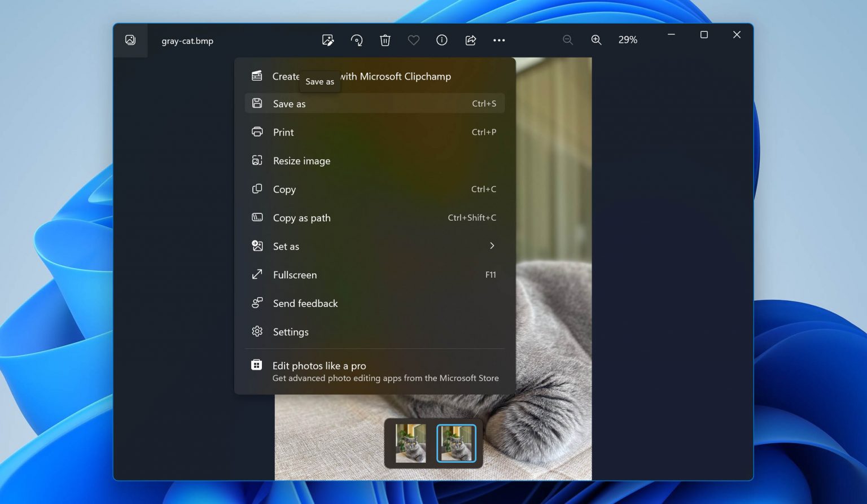Open the Photos app home icon
Screen dimensions: 867x504
coord(130,40)
